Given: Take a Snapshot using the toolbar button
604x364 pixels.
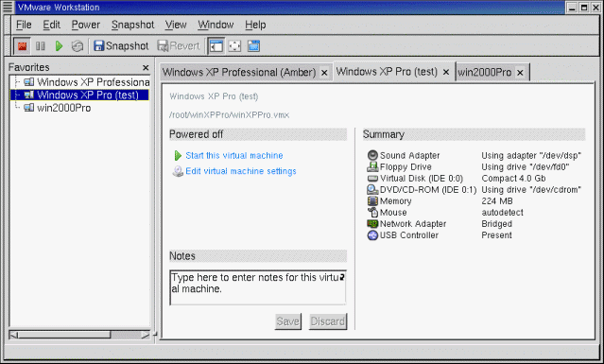Looking at the screenshot, I should (x=121, y=45).
